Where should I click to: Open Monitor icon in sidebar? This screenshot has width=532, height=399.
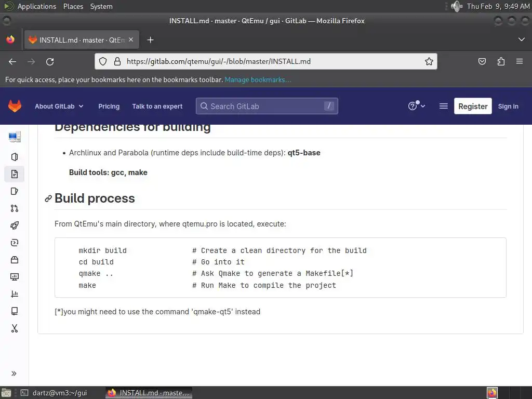coord(14,277)
